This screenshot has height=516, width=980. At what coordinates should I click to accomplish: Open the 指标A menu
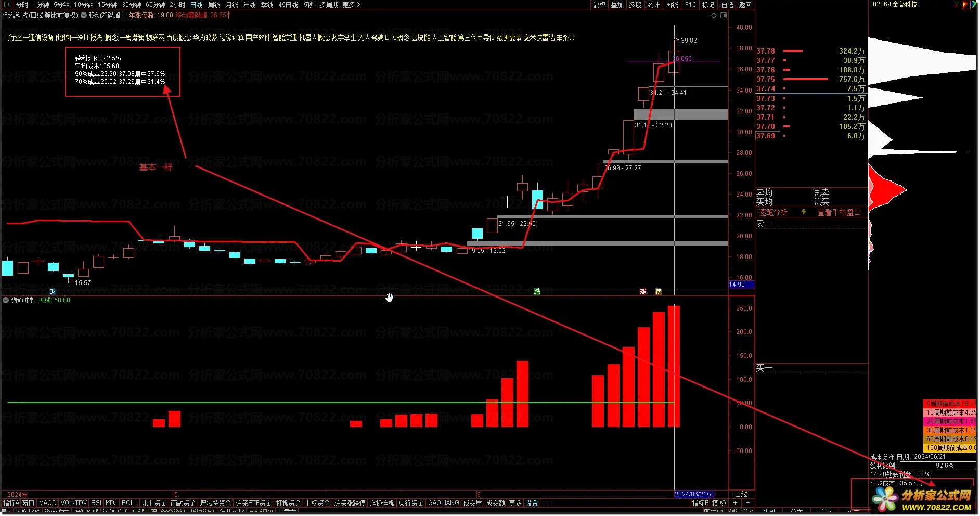[x=11, y=503]
